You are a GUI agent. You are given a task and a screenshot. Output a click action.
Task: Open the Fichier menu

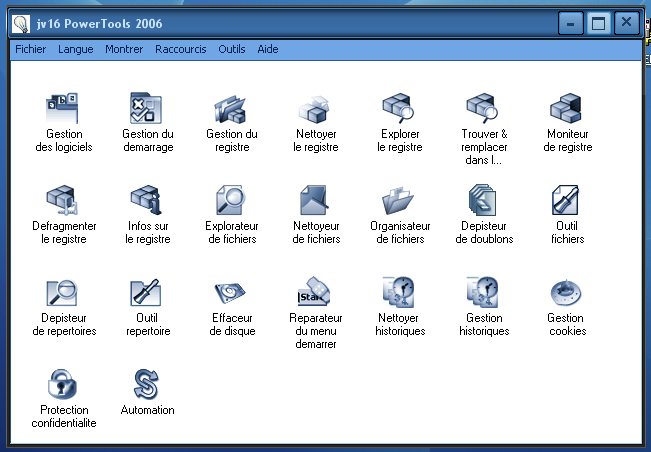click(30, 48)
